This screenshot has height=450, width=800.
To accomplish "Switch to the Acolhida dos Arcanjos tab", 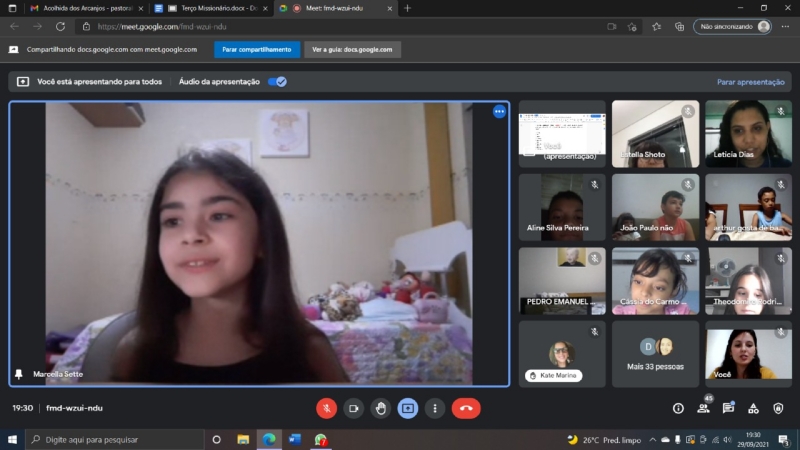I will [x=86, y=8].
